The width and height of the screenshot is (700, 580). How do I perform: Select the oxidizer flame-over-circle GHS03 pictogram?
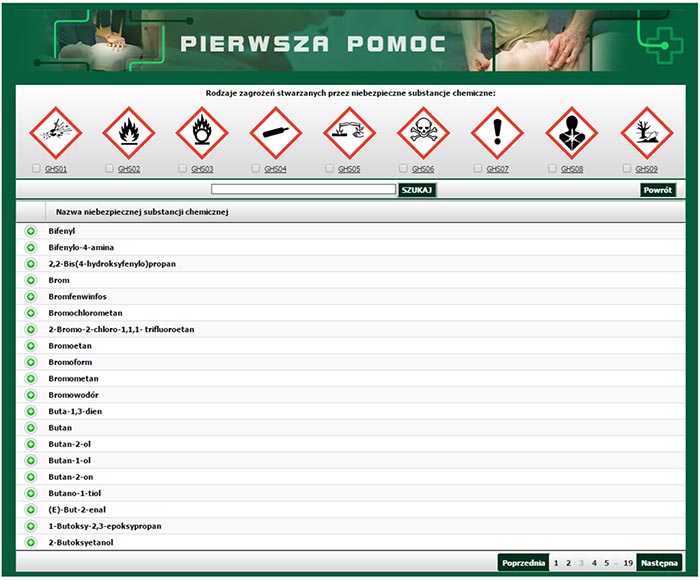point(202,133)
